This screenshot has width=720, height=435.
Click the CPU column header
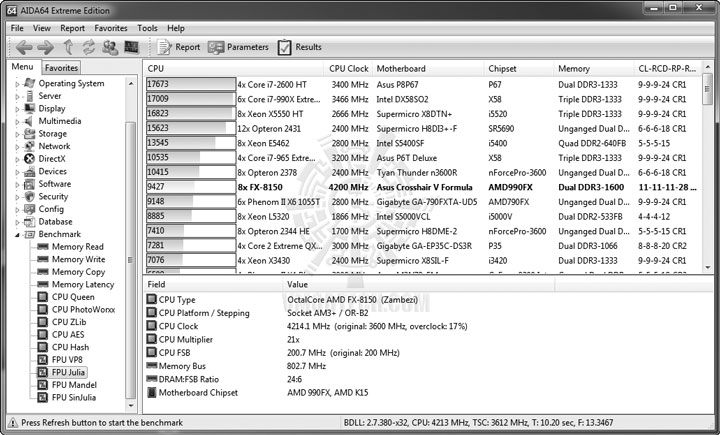(x=234, y=68)
